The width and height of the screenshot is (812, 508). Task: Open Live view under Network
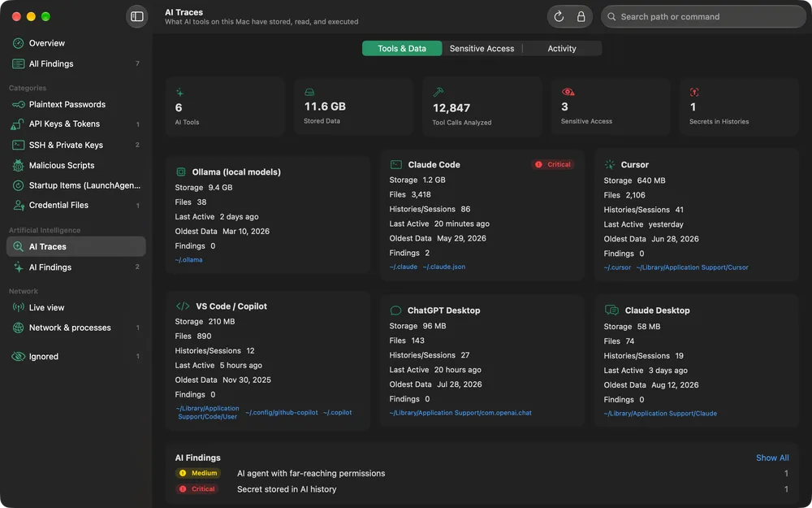(x=76, y=307)
